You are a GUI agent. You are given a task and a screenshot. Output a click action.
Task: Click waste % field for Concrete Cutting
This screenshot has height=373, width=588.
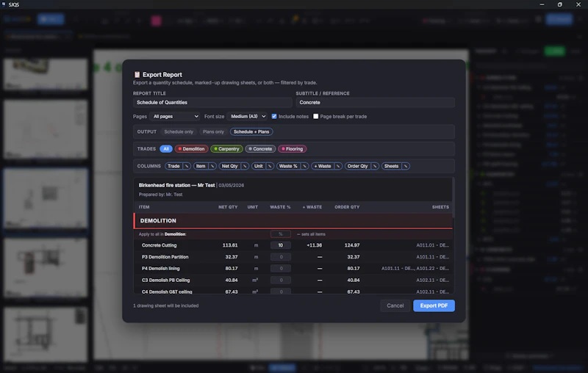tap(281, 245)
